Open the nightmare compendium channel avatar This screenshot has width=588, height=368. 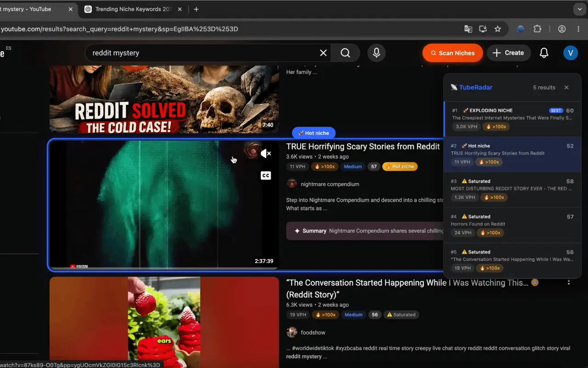tap(292, 184)
